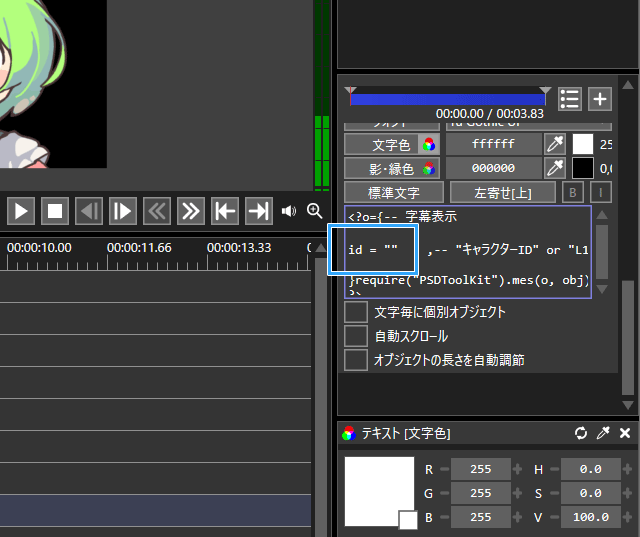Enable オブジェクトの長さを自動調節 checkbox
The height and width of the screenshot is (537, 640).
point(356,360)
